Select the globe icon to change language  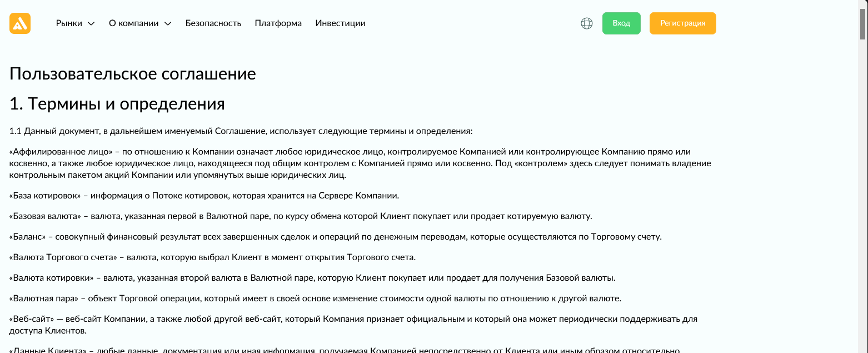(586, 23)
